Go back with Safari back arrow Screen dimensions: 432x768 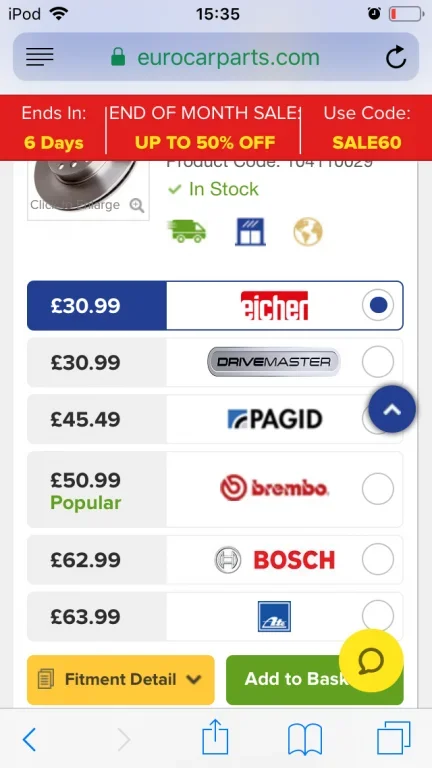click(x=29, y=739)
